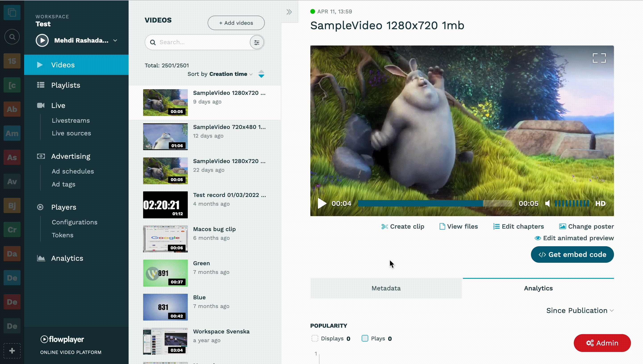Select SampleVideo 720x480 thumbnail
This screenshot has width=643, height=364.
(x=165, y=137)
